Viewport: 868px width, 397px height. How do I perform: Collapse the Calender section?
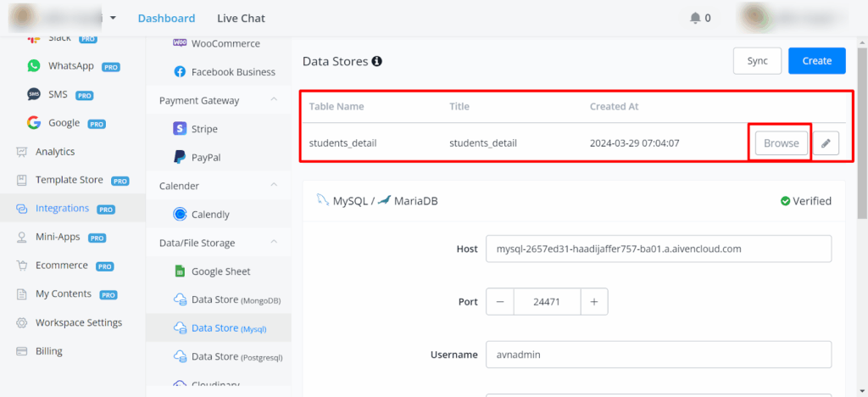click(x=274, y=186)
